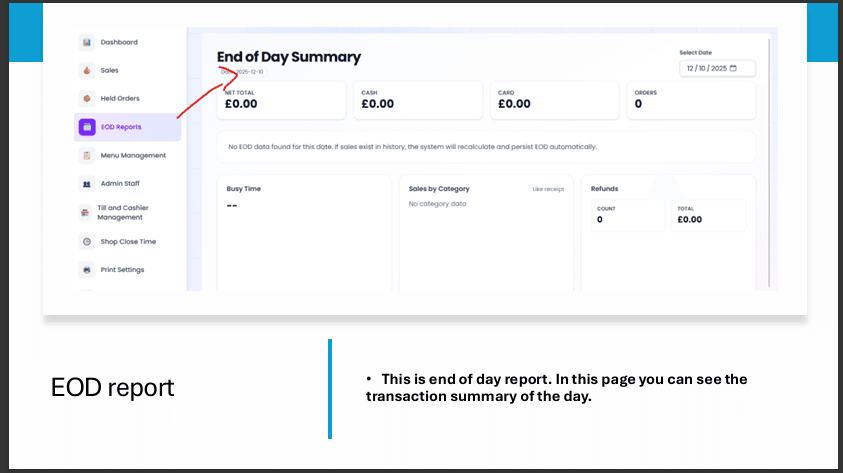Click the Like receipt link
This screenshot has width=843, height=473.
pos(547,189)
